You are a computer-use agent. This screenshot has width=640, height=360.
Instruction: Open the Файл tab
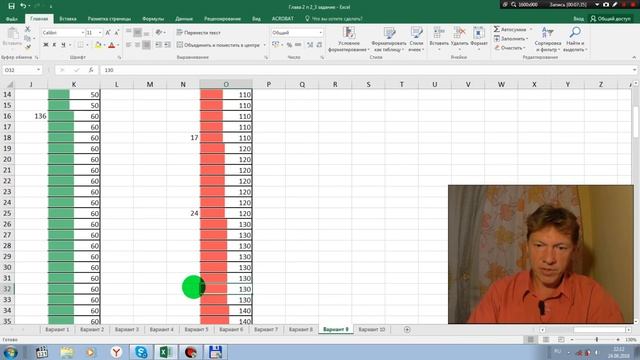click(x=11, y=19)
